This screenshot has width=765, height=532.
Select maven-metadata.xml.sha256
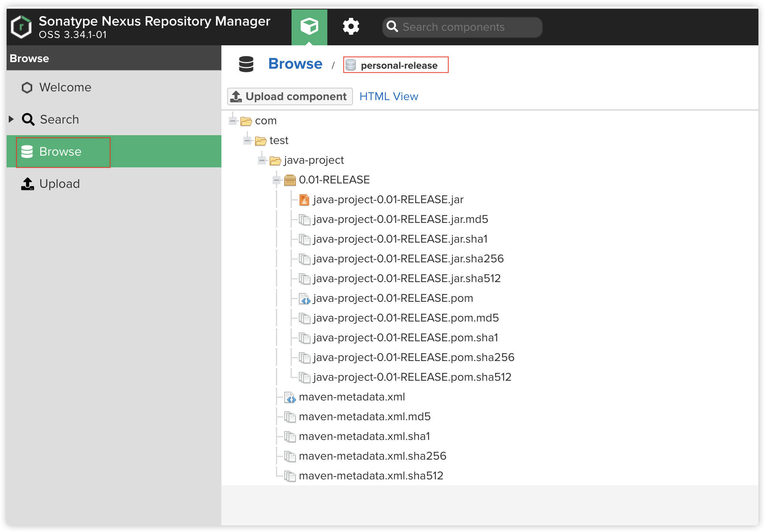coord(373,456)
